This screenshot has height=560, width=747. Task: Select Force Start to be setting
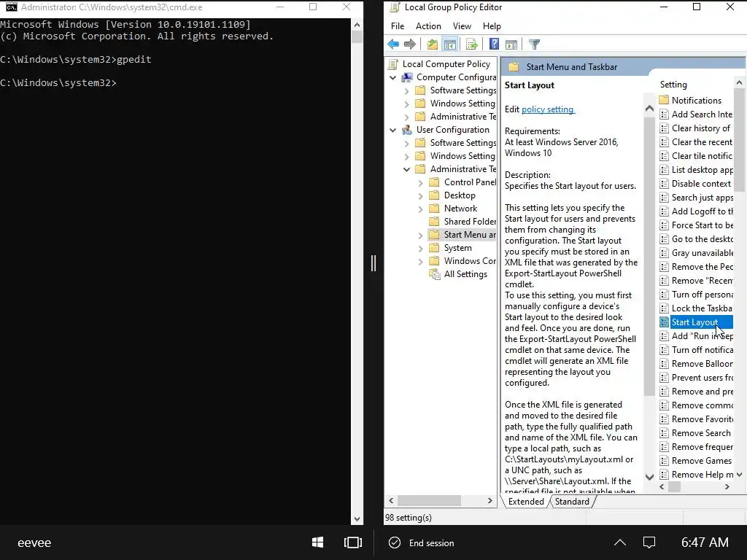[696, 225]
